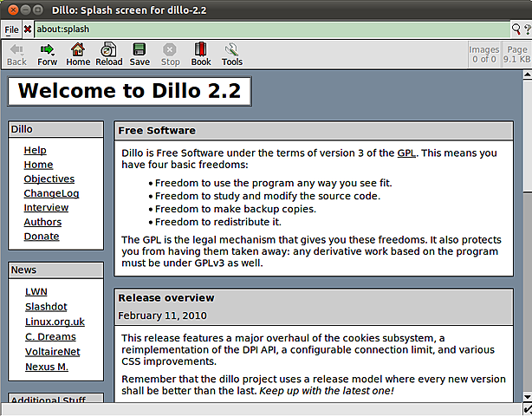Click the Forward green arrow icon
This screenshot has height=416, width=532.
(46, 49)
